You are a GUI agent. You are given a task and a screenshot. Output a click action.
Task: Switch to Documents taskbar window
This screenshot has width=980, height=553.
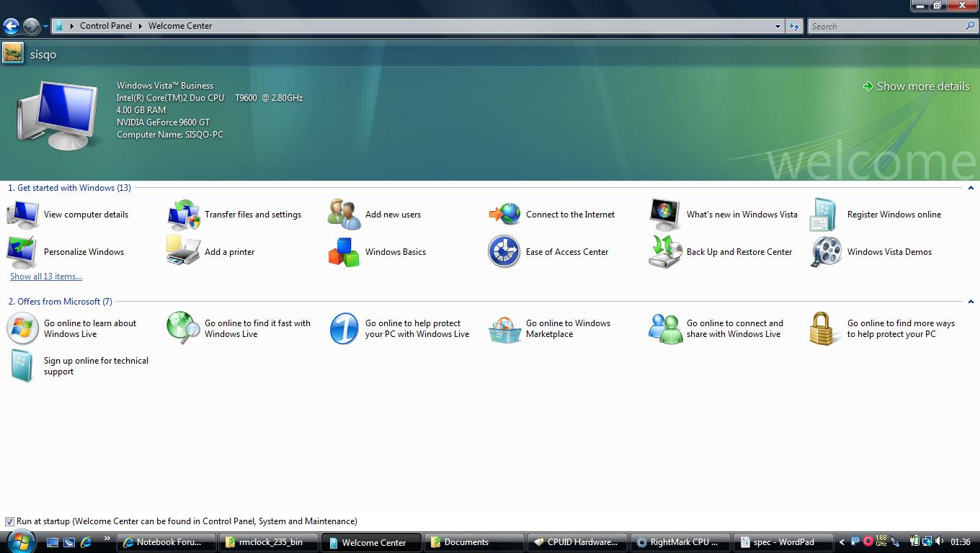click(x=474, y=542)
